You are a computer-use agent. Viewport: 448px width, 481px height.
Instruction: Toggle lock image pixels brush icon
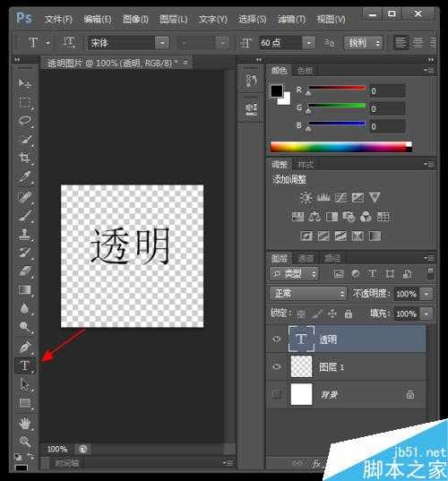coord(317,314)
